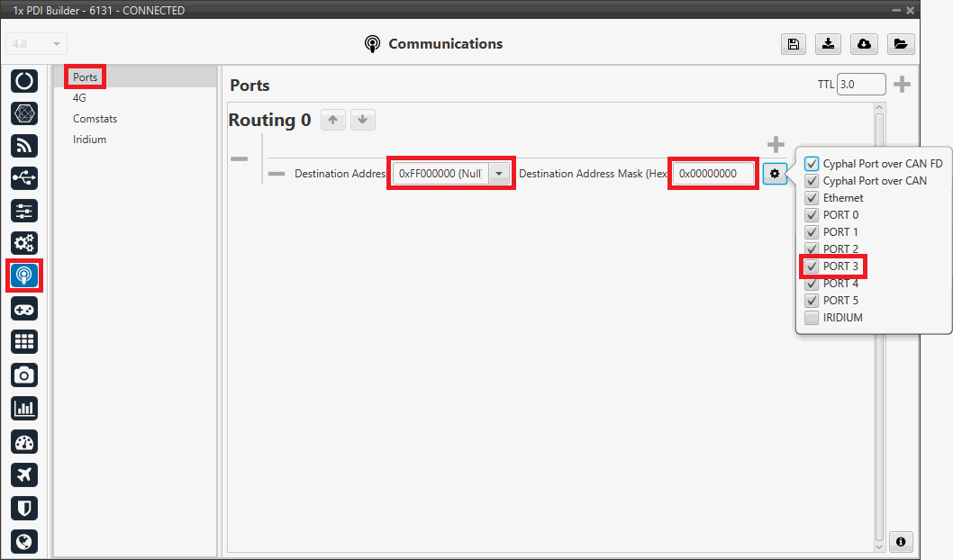Viewport: 953px width, 560px height.
Task: Toggle Cyphal Port over CAN FD checkbox
Action: (812, 164)
